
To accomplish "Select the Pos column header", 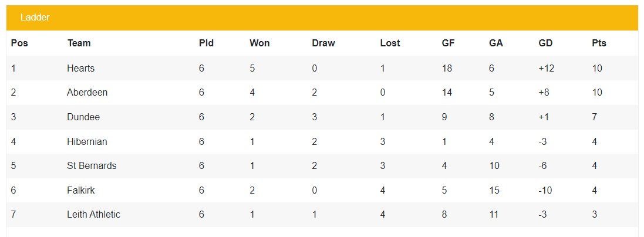I will pos(19,43).
